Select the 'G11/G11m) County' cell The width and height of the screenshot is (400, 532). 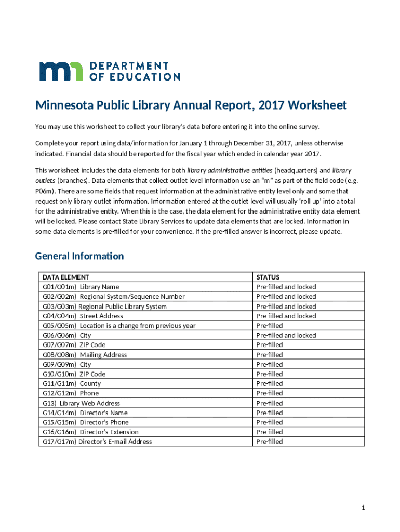click(72, 384)
